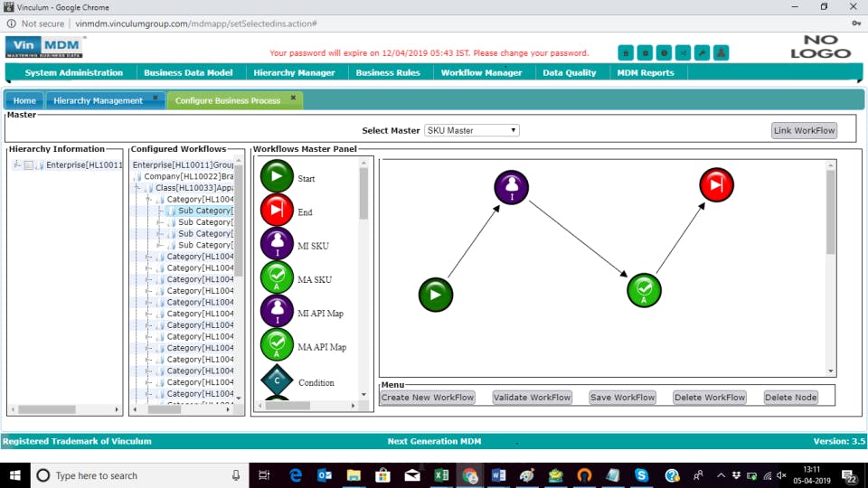The image size is (868, 488).
Task: Open Excel from the Windows taskbar
Action: coord(441,475)
